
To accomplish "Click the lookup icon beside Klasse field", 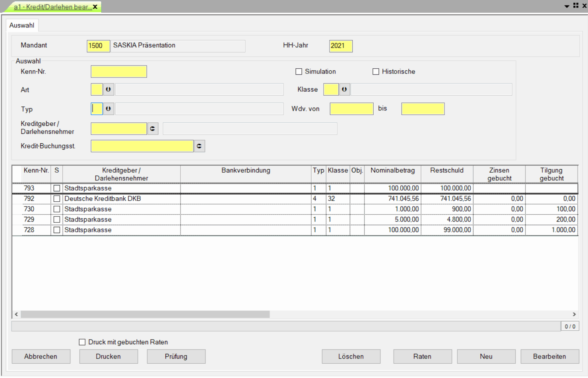I will (x=344, y=89).
